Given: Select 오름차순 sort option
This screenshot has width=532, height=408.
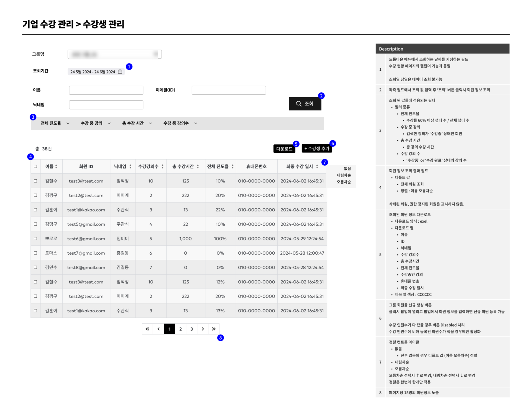Looking at the screenshot, I should click(x=344, y=182).
